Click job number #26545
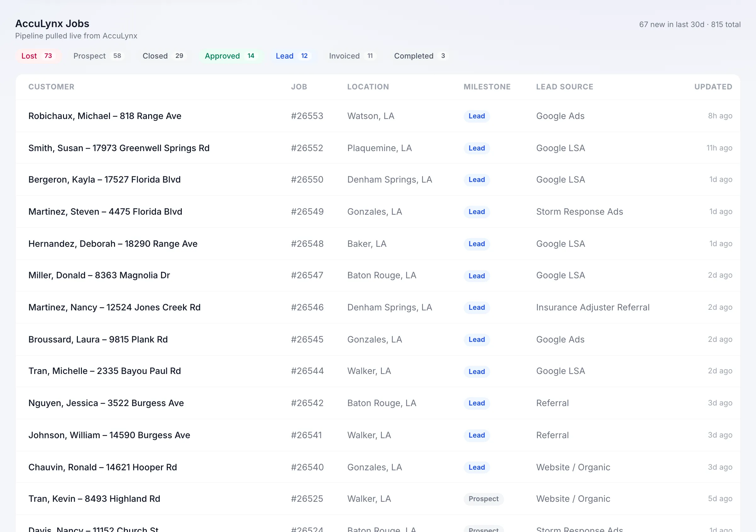This screenshot has width=756, height=532. (307, 340)
